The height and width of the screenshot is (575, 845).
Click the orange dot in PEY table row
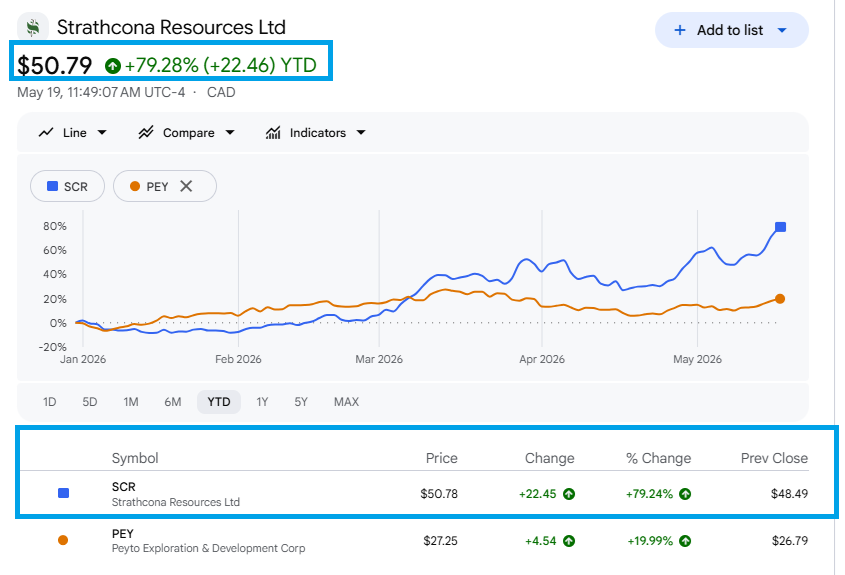click(63, 540)
